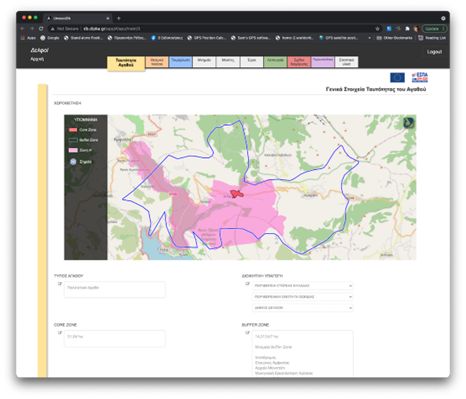
Task: Close the current browser tab
Action: coord(108,18)
